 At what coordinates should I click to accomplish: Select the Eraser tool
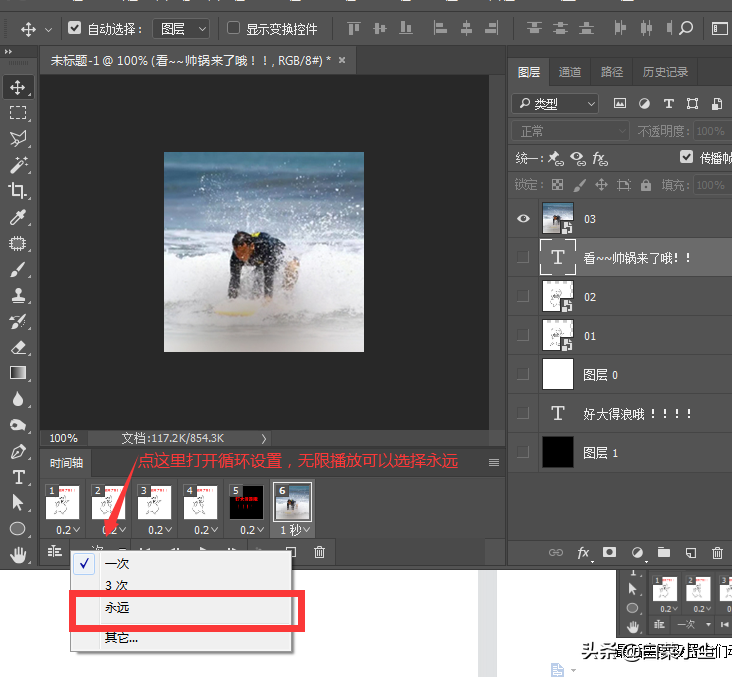coord(18,348)
